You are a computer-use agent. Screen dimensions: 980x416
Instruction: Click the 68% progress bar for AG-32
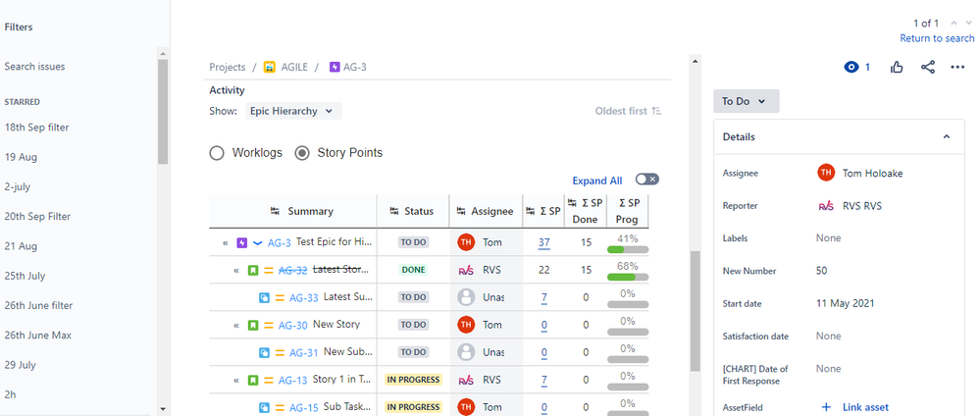pyautogui.click(x=628, y=277)
